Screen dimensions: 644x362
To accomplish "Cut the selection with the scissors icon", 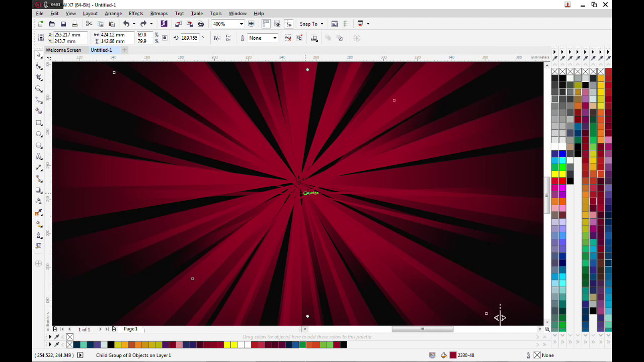I will pyautogui.click(x=89, y=24).
